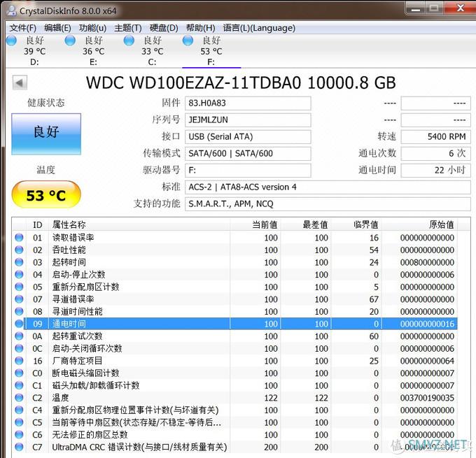This screenshot has height=458, width=476.
Task: Click status orb of row 05 重新分配扇区计数
Action: 19,287
